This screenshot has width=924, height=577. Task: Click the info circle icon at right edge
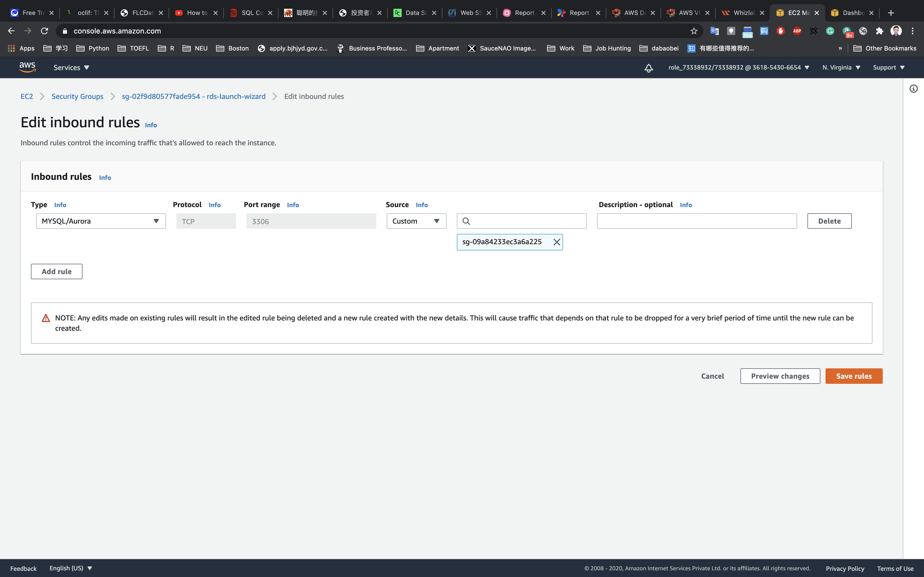(913, 89)
